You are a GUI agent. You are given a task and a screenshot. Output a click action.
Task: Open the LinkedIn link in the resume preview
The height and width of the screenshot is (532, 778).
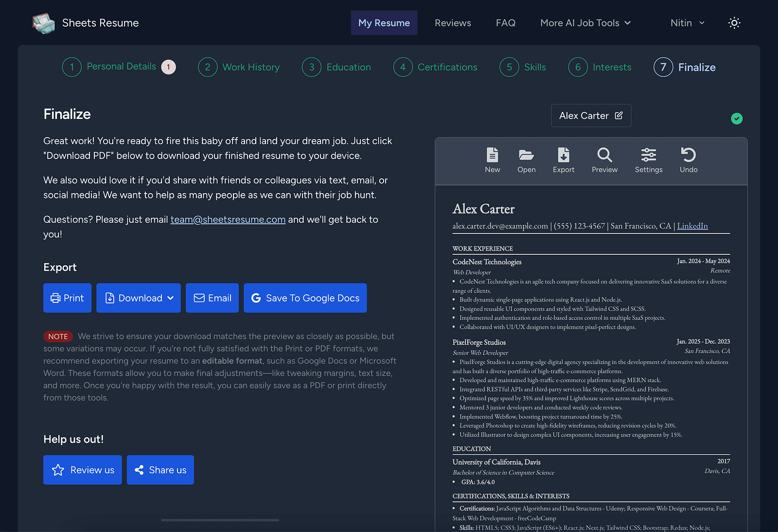pyautogui.click(x=692, y=226)
